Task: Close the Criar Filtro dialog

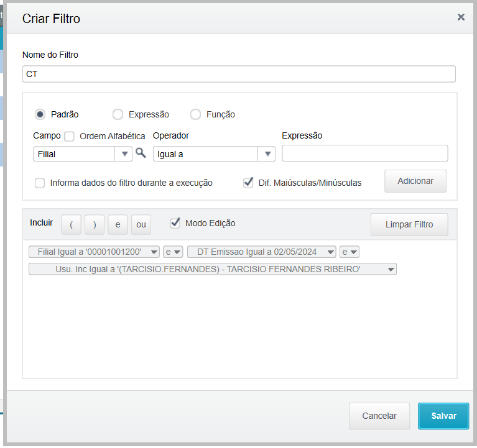Action: pos(461,17)
